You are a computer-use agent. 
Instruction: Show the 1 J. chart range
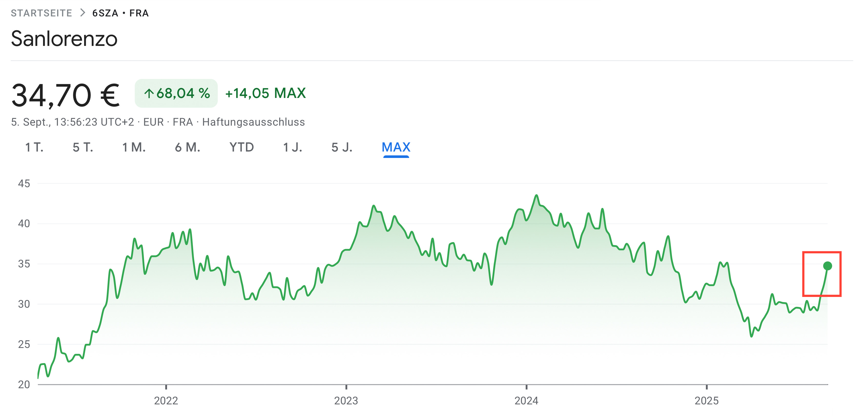[x=293, y=147]
